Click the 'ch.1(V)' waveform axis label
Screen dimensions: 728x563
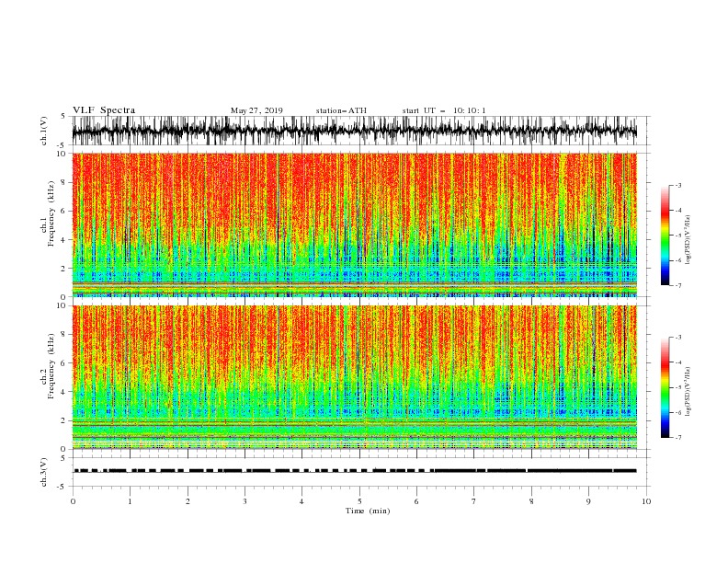pos(44,131)
